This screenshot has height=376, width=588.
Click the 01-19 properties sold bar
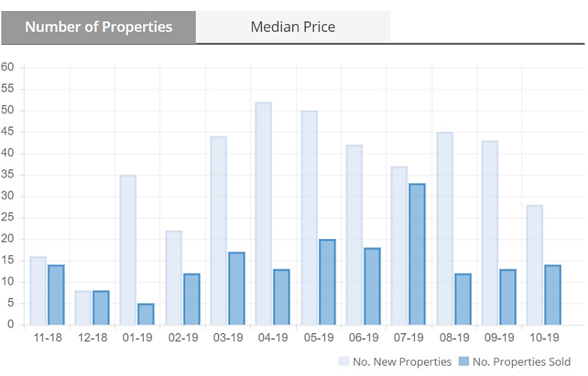(146, 314)
